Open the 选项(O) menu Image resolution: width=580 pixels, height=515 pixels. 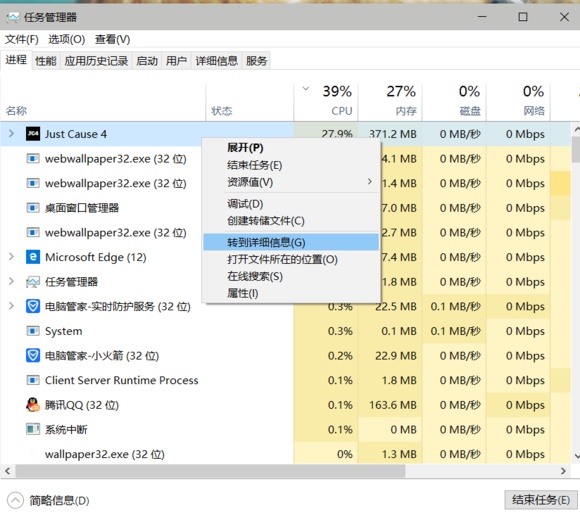pos(67,39)
